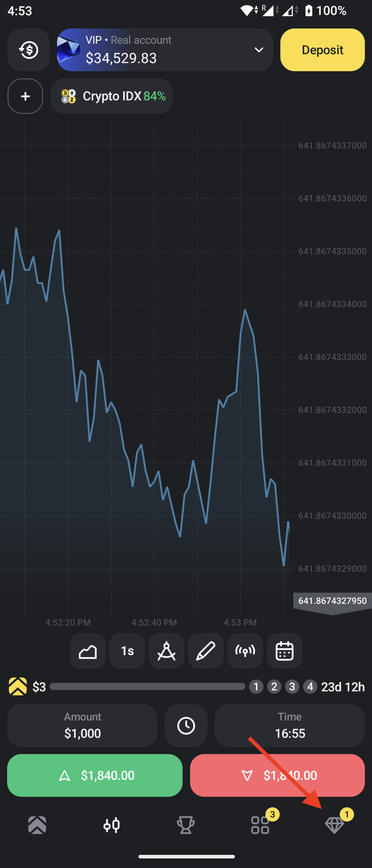Open the economic calendar icon
Image resolution: width=372 pixels, height=868 pixels.
point(284,651)
